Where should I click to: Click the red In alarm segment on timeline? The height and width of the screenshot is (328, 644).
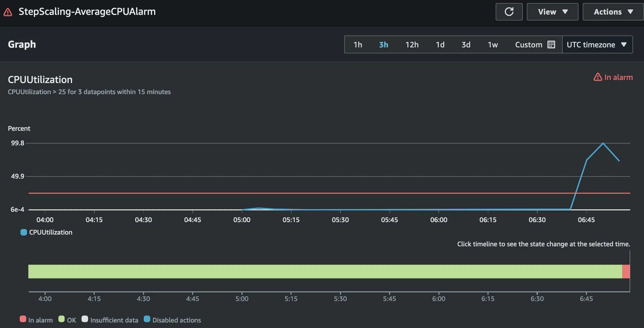click(626, 272)
